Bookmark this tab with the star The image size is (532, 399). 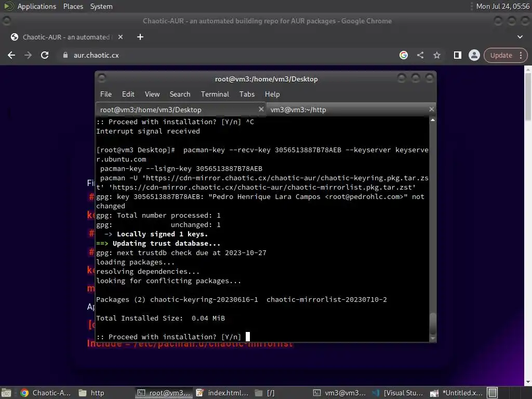click(436, 55)
